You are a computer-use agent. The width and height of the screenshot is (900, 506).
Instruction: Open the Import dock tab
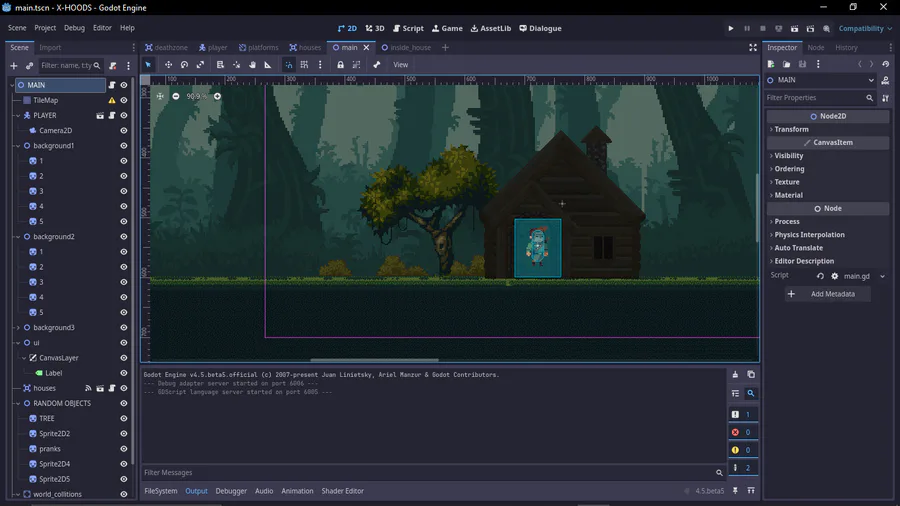click(x=50, y=48)
